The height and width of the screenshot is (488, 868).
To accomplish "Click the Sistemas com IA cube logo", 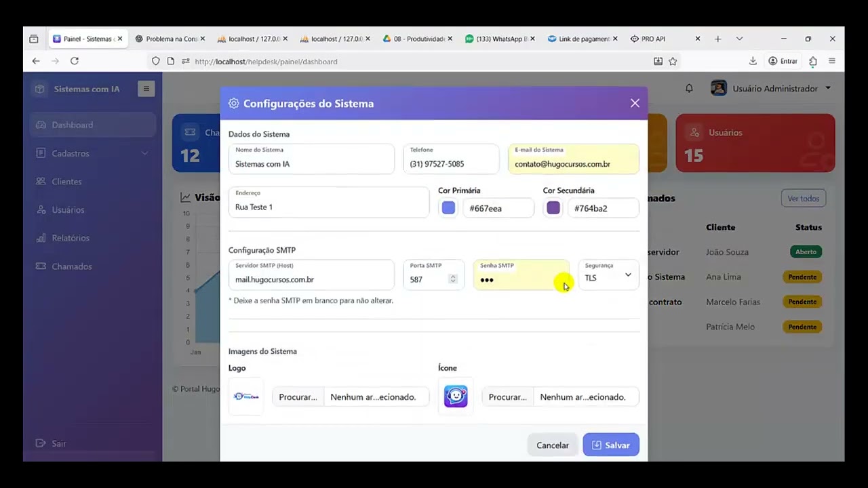I will pos(40,89).
